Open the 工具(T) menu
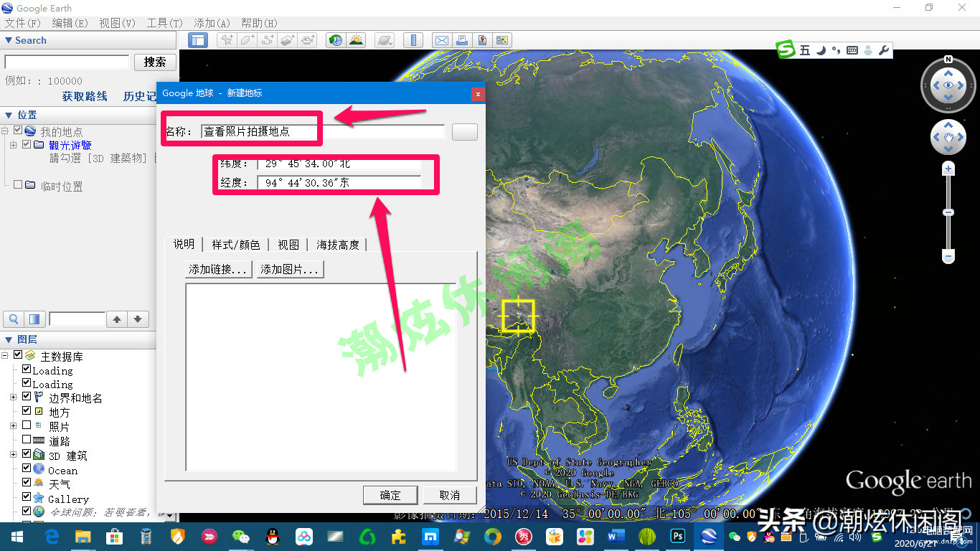 click(164, 23)
